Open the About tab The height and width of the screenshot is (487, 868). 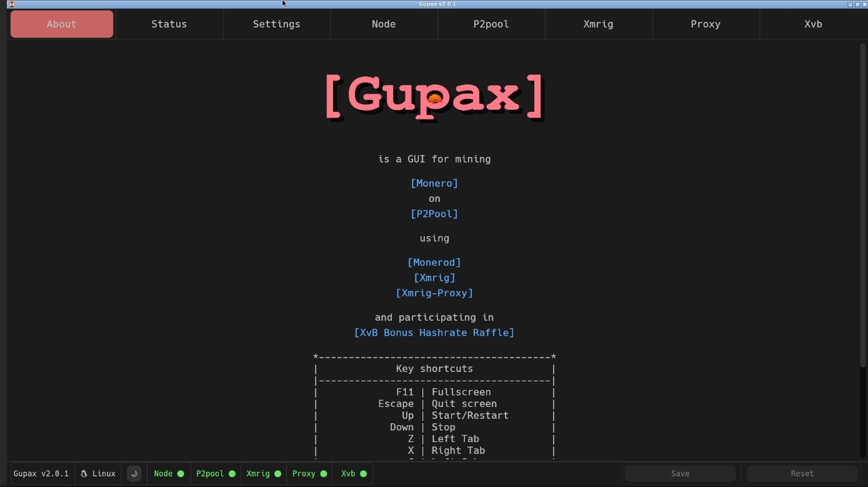click(x=62, y=24)
